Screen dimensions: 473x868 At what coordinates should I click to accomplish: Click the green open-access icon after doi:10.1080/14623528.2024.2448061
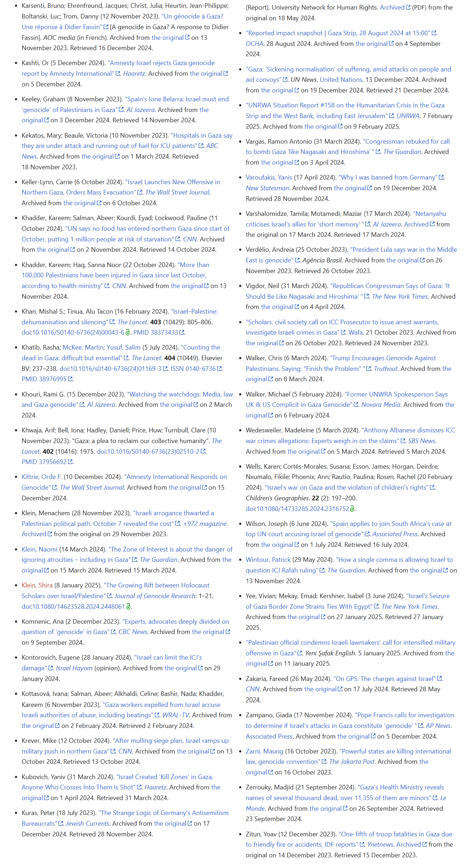(128, 606)
